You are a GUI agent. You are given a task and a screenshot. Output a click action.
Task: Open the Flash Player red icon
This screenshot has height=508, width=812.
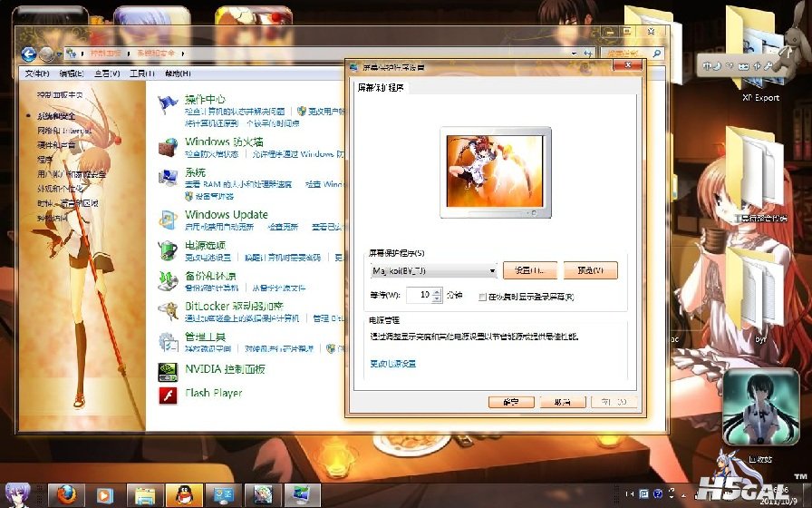point(168,396)
